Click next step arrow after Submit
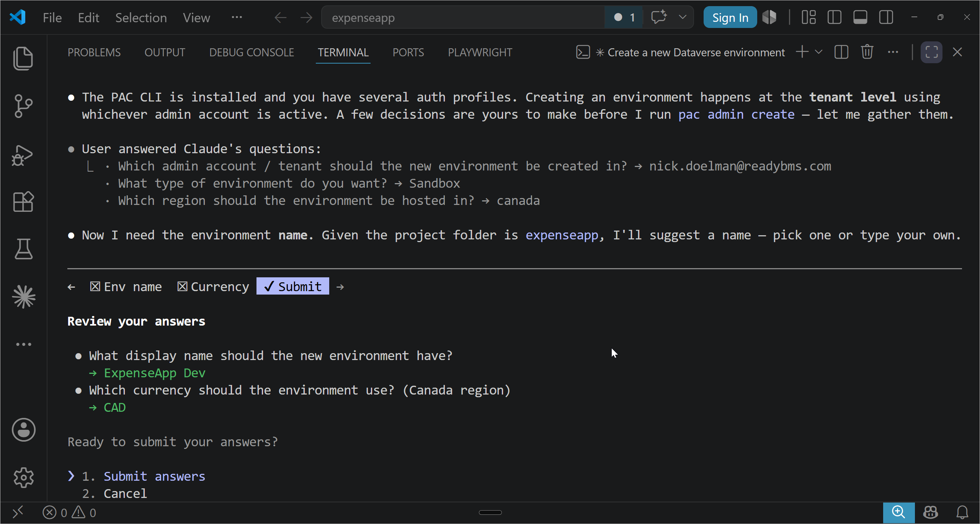 [340, 287]
